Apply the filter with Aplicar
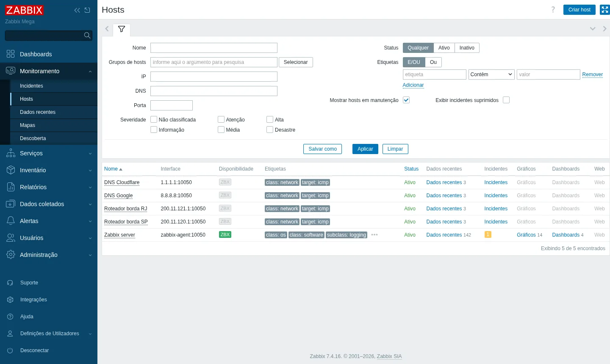The image size is (610, 364). [x=365, y=149]
